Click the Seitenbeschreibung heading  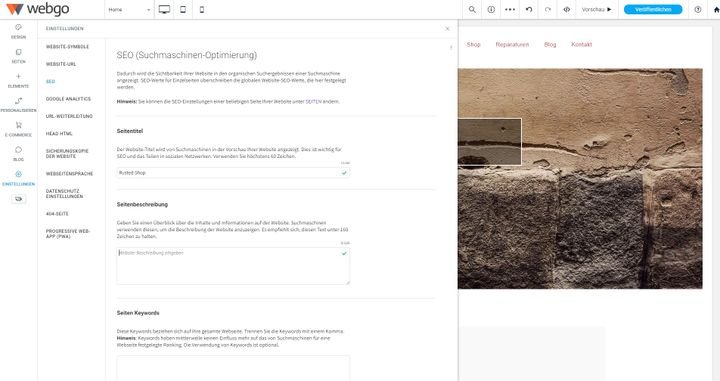(142, 204)
